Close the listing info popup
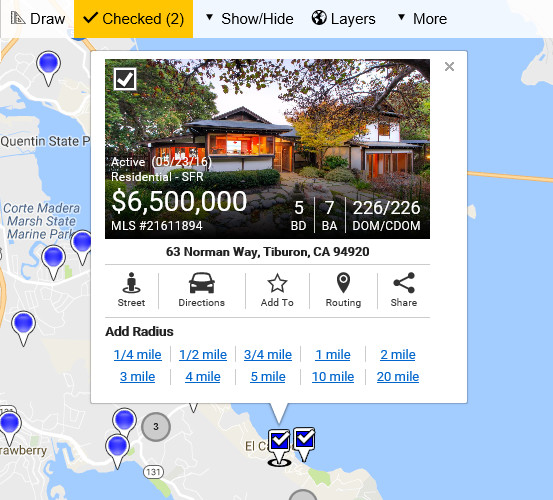The width and height of the screenshot is (553, 500). point(449,66)
